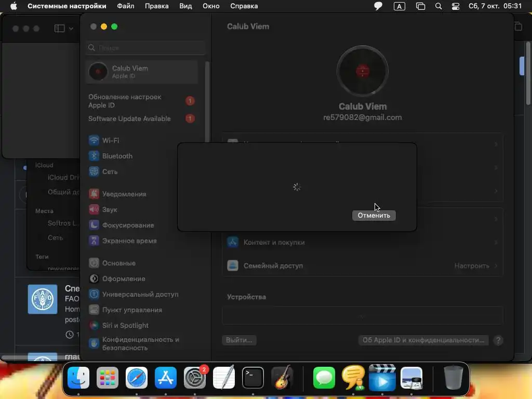
Task: Open Wi-Fi settings icon in sidebar
Action: (x=94, y=140)
